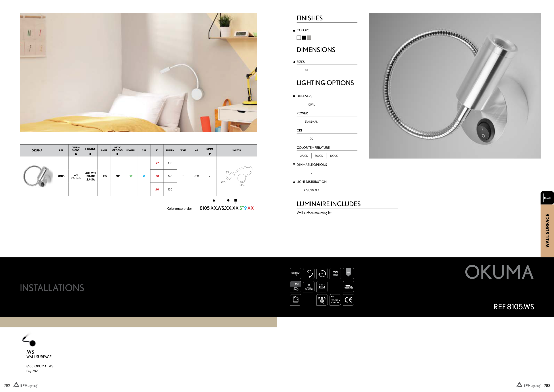554x392 pixels.
Task: Click the Aluminium PC material icon
Action: point(295,273)
